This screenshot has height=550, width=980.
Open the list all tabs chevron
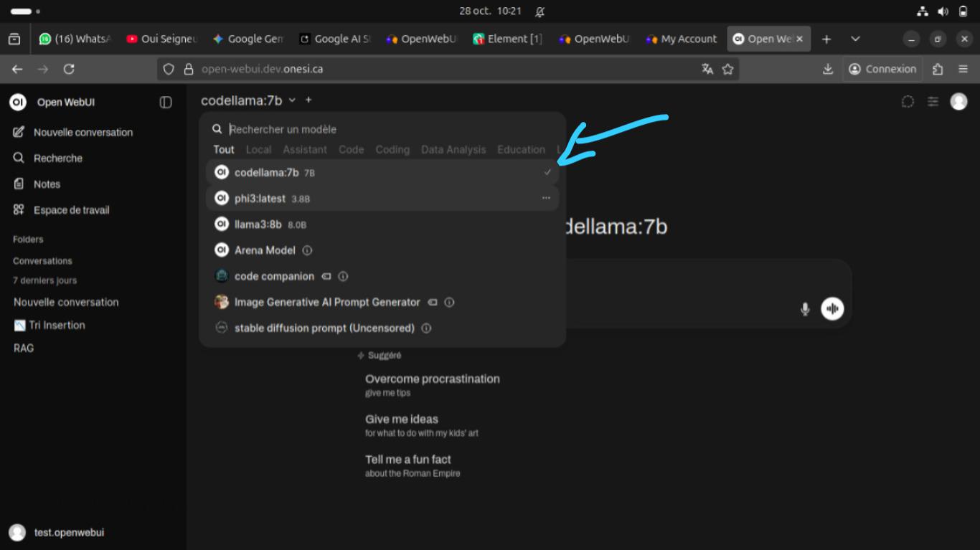point(855,39)
